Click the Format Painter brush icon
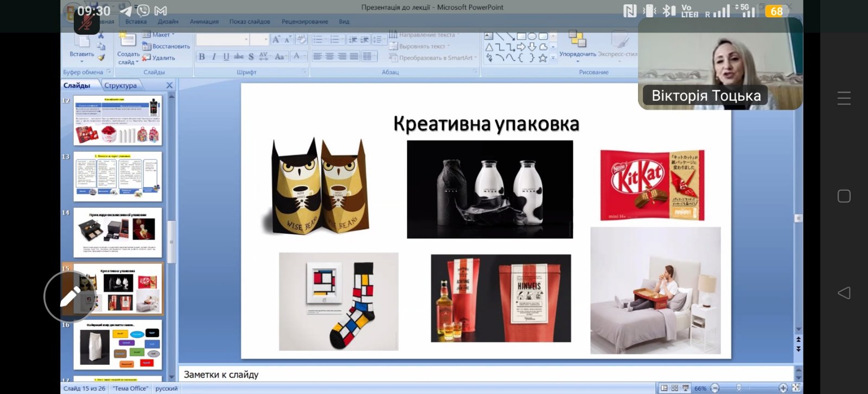The width and height of the screenshot is (868, 394). tap(101, 57)
